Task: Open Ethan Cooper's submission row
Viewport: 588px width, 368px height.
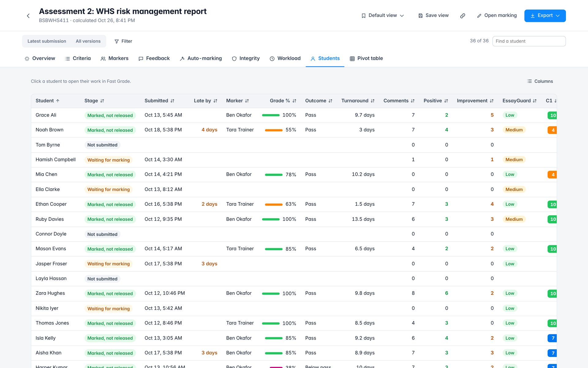Action: point(294,204)
